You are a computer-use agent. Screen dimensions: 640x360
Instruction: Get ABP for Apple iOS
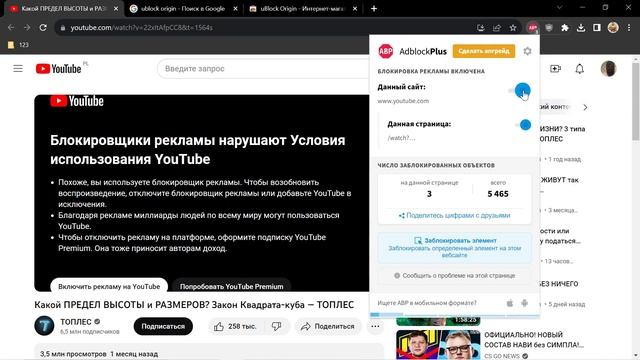coord(510,303)
